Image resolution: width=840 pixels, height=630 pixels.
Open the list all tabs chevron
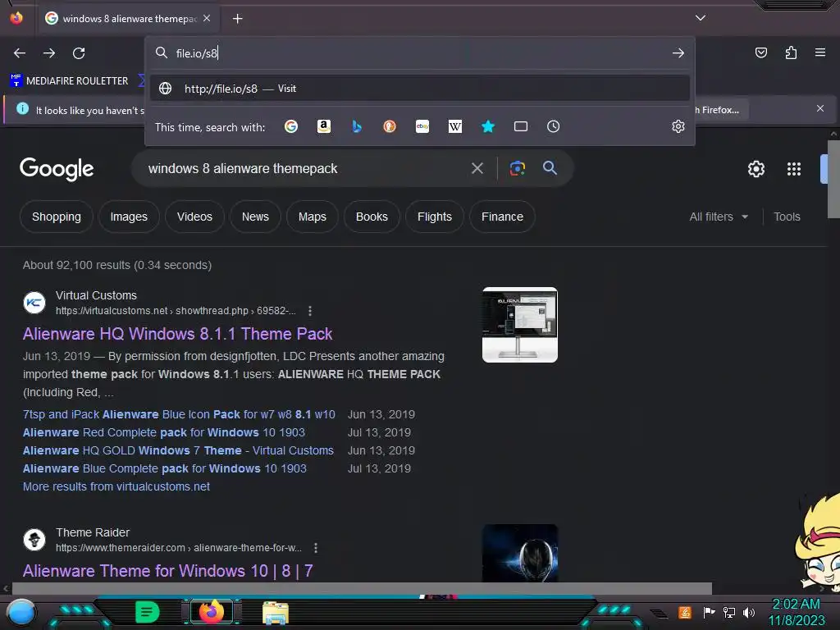[x=701, y=18]
